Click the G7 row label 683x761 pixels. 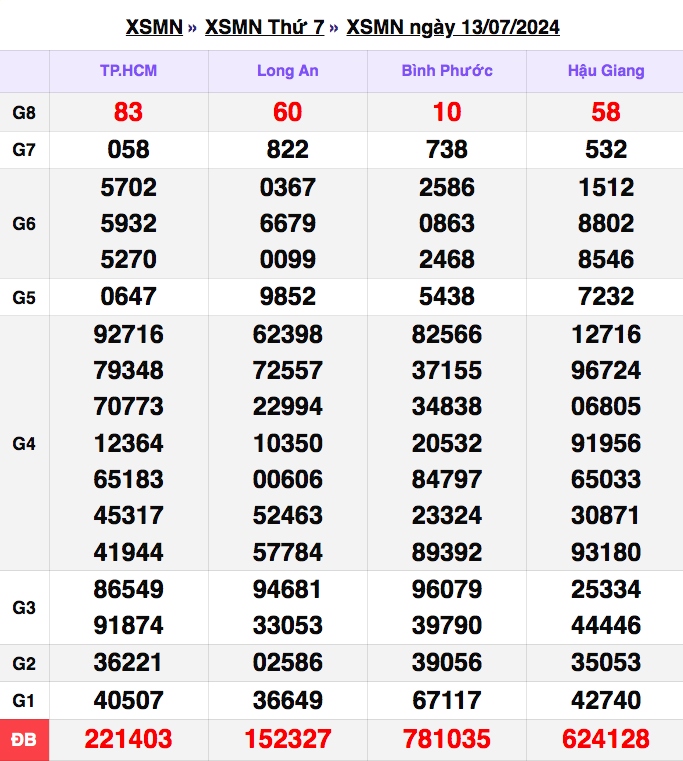click(x=24, y=150)
